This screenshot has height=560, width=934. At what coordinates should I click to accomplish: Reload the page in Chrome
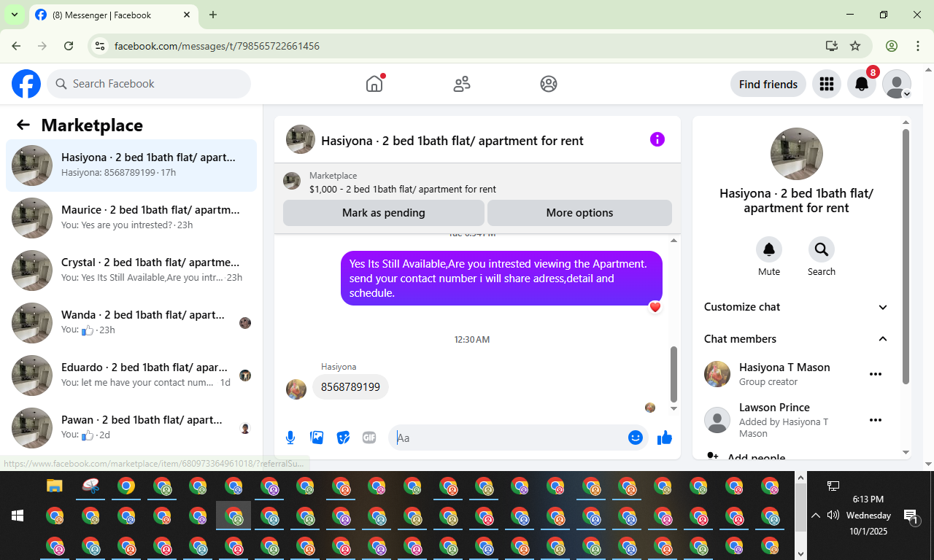click(x=69, y=46)
